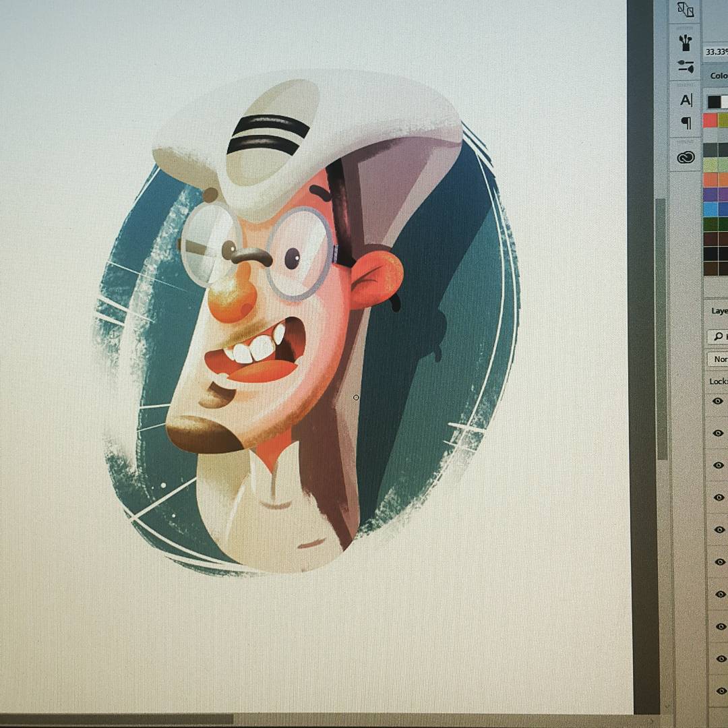The image size is (728, 728).
Task: Click the 33.33% zoom field
Action: click(716, 51)
